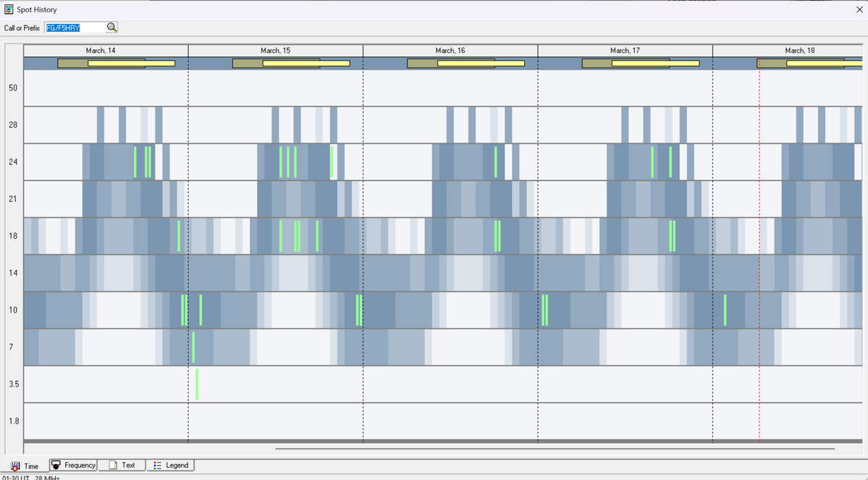Click the 14 MHz band label
Viewport: 868px width, 480px height.
[13, 273]
